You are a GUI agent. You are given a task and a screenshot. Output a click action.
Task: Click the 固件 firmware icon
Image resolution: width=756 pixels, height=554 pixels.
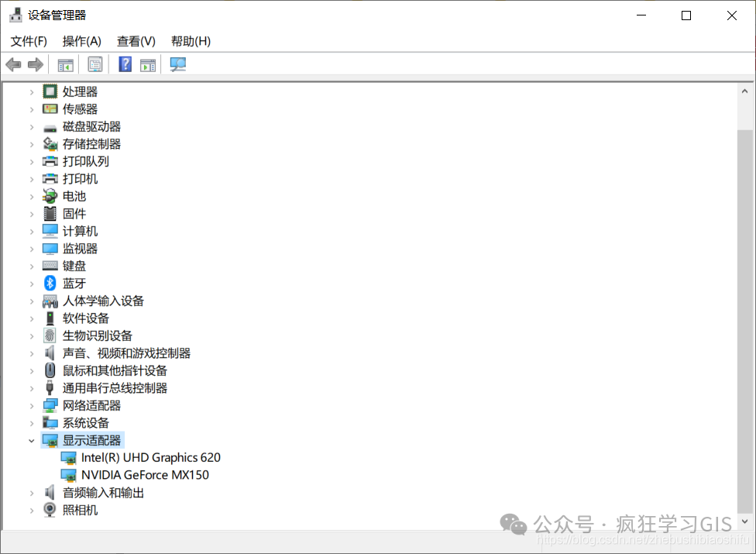pos(50,213)
